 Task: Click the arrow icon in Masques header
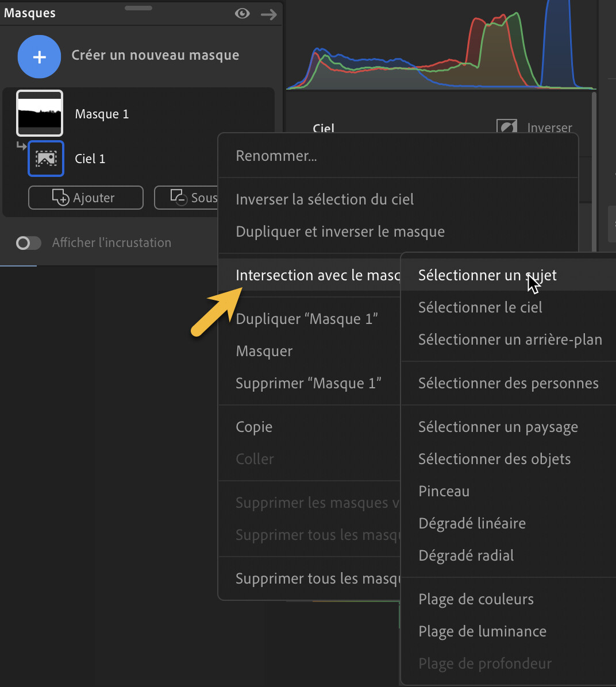[268, 14]
